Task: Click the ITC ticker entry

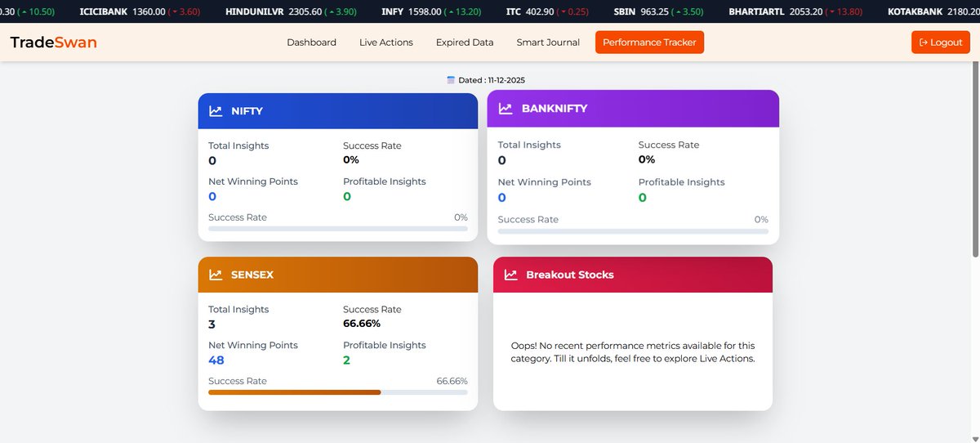Action: pos(547,12)
